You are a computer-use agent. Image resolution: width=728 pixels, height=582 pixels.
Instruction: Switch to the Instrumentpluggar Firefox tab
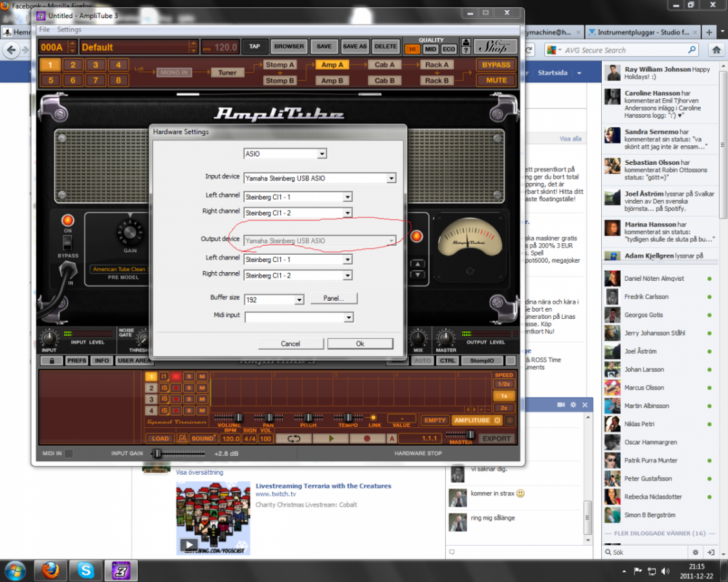[643, 32]
